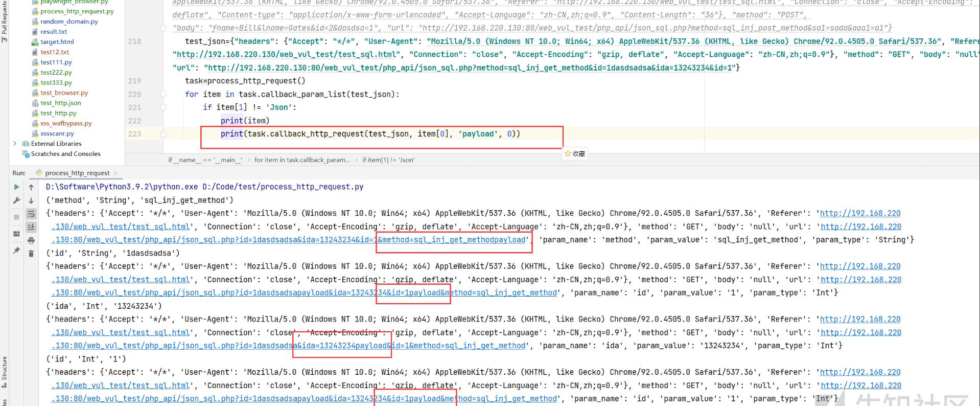Collapse the fold marker at line 220
This screenshot has height=406, width=980.
(x=164, y=94)
